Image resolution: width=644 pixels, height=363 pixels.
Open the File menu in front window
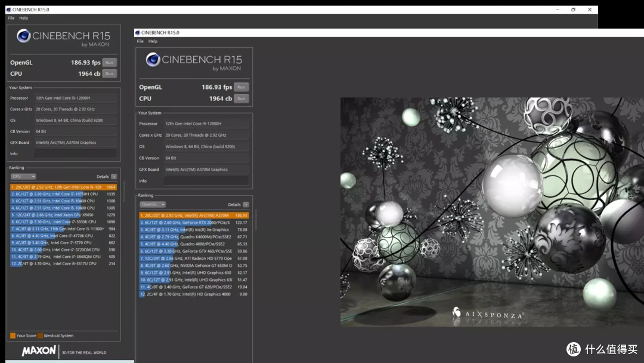coord(140,41)
